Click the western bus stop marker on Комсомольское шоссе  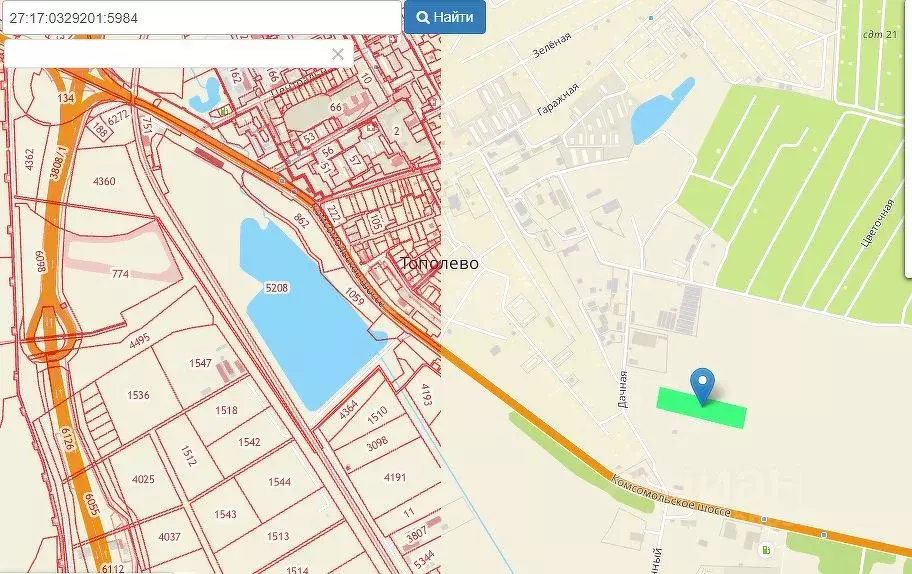763,519
